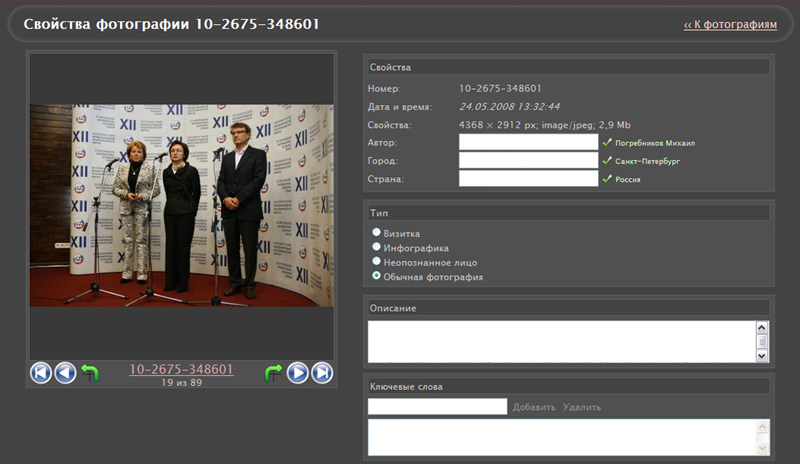Click the Тип panel header
Image resolution: width=800 pixels, height=464 pixels.
click(568, 213)
